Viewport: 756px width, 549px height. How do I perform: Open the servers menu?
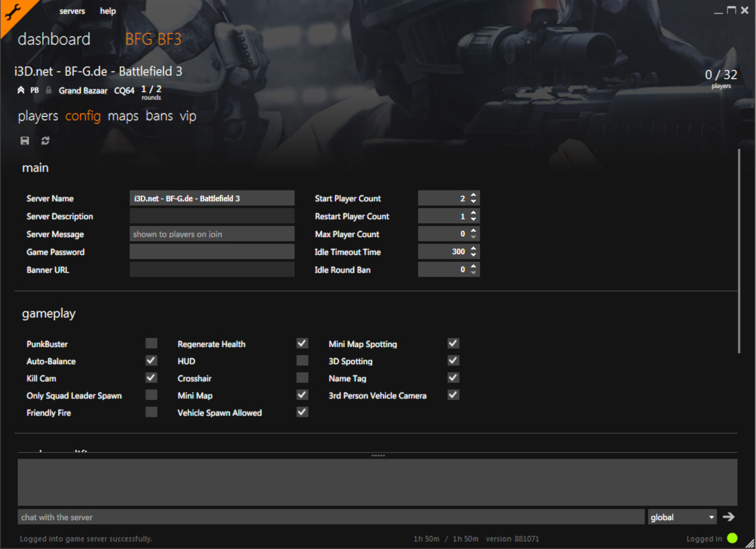(x=72, y=10)
